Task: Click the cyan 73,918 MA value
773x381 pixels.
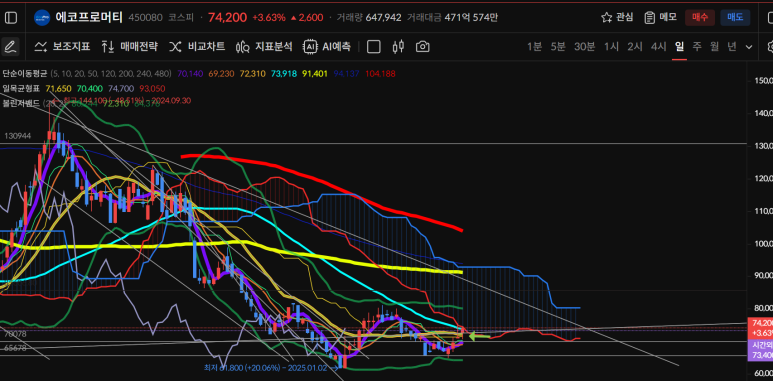Action: tap(284, 74)
